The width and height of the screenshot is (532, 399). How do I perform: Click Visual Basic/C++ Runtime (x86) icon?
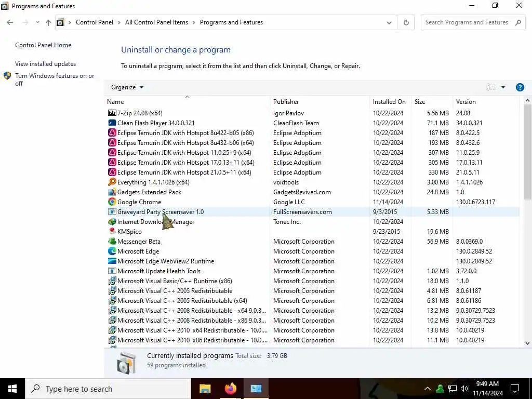click(x=112, y=281)
